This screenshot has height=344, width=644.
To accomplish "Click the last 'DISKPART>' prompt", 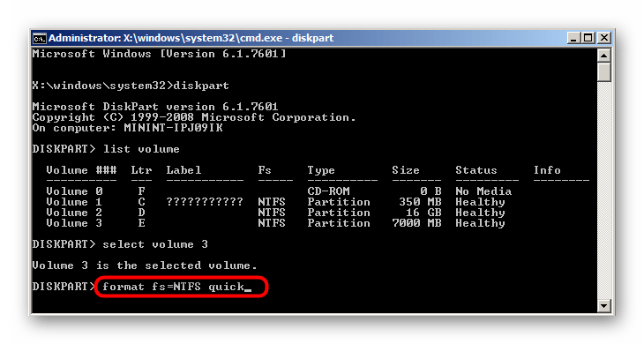I will (x=64, y=287).
